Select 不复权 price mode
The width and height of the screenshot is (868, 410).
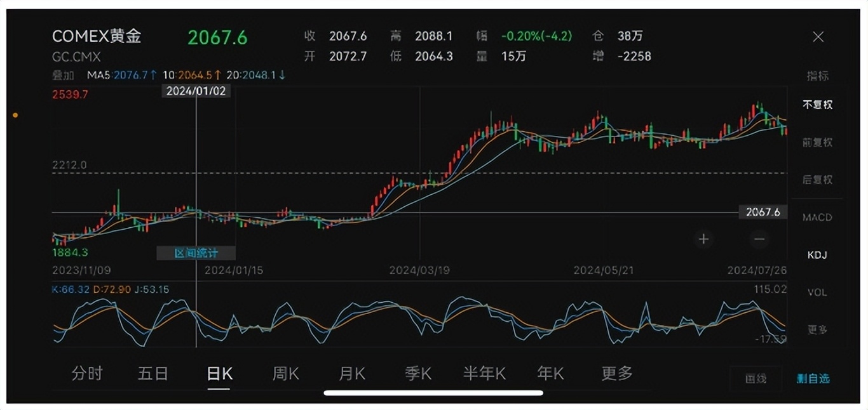click(818, 105)
